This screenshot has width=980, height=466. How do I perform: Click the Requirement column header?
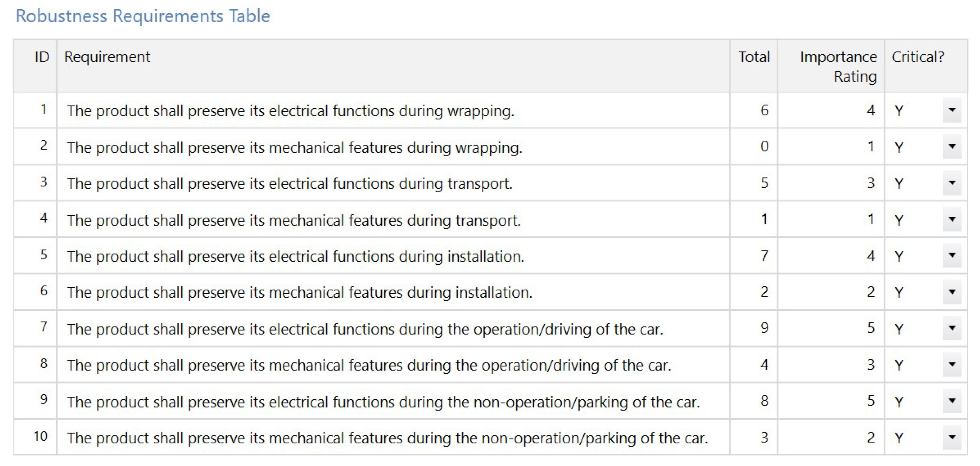point(107,57)
